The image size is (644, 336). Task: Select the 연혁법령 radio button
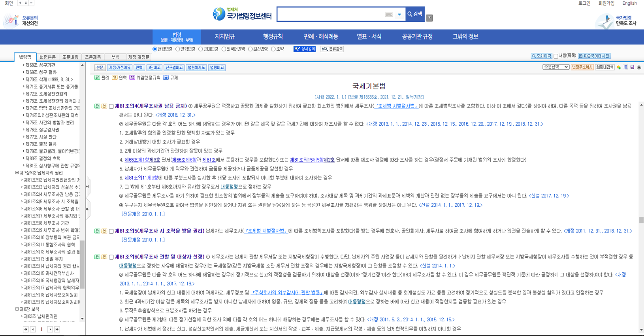point(178,49)
